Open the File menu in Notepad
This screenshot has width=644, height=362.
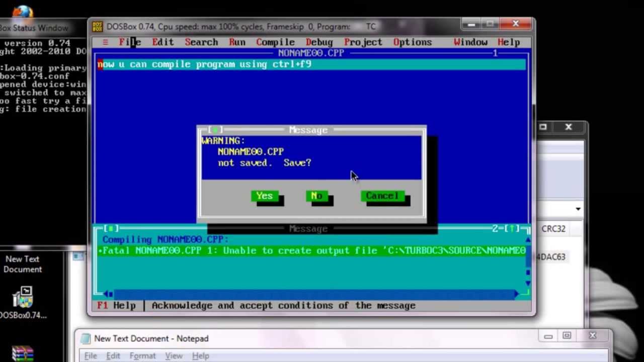tap(91, 355)
